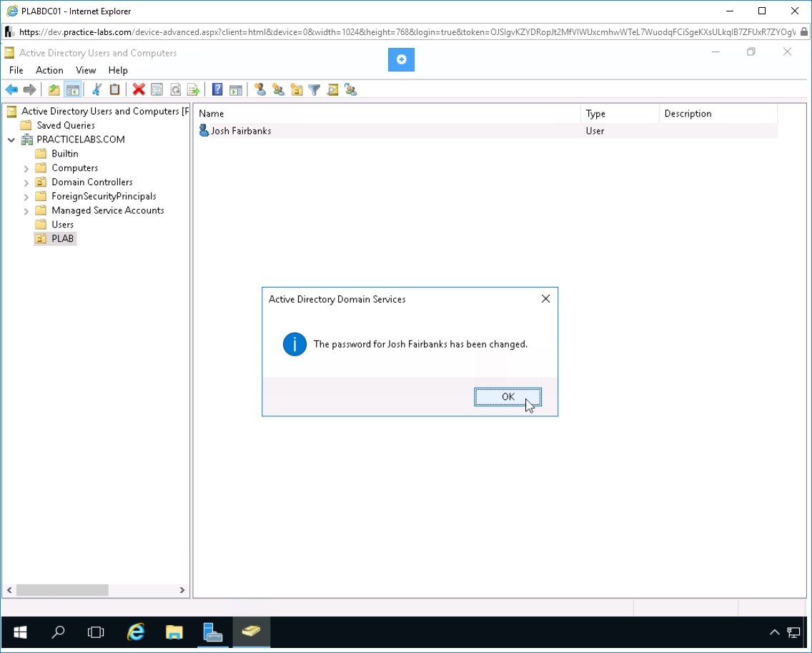Click the network tray icon

(793, 632)
